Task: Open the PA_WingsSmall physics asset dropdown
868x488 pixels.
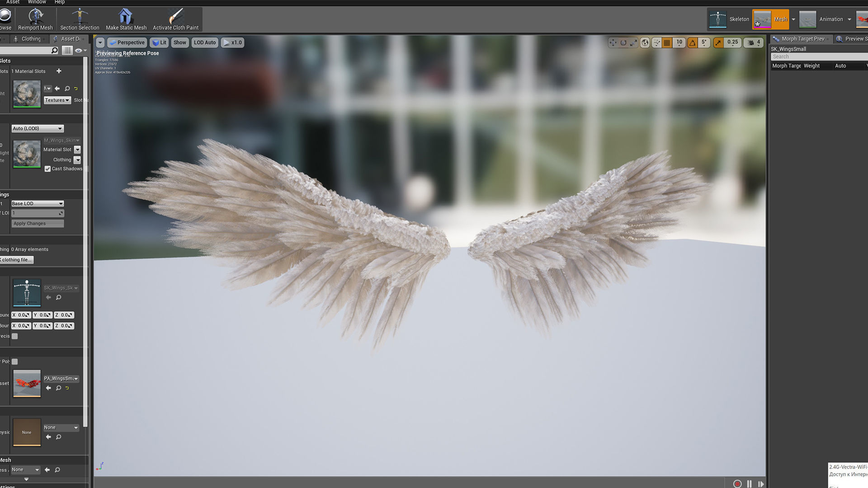Action: tap(61, 379)
